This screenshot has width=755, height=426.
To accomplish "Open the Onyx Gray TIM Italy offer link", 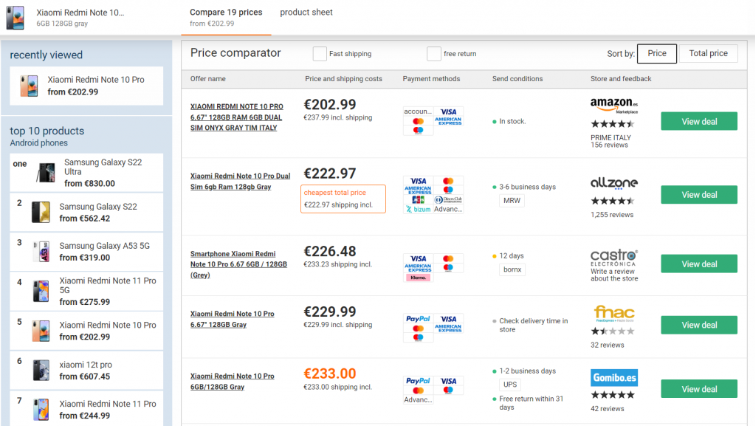I will pyautogui.click(x=236, y=117).
